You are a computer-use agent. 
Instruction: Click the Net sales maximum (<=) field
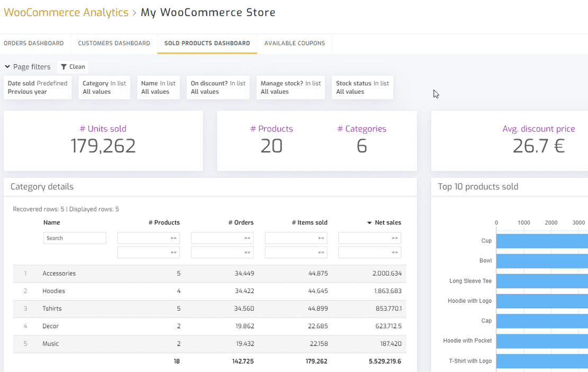pyautogui.click(x=370, y=252)
